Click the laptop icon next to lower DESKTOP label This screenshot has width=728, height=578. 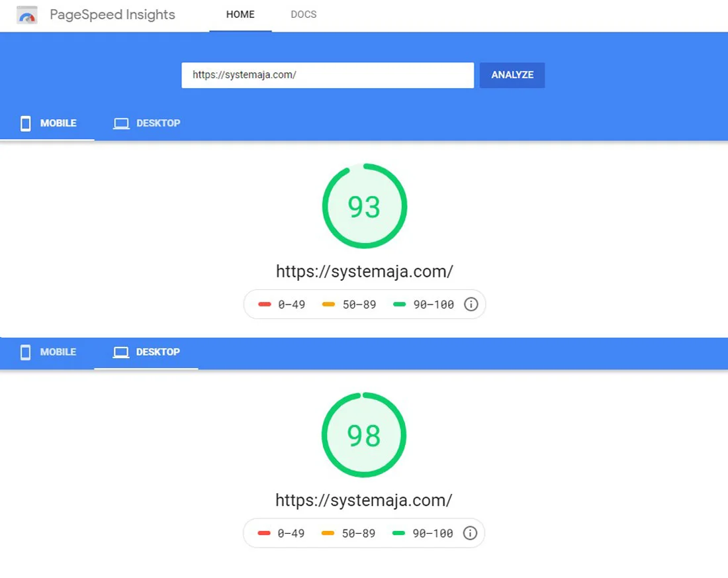click(x=121, y=352)
